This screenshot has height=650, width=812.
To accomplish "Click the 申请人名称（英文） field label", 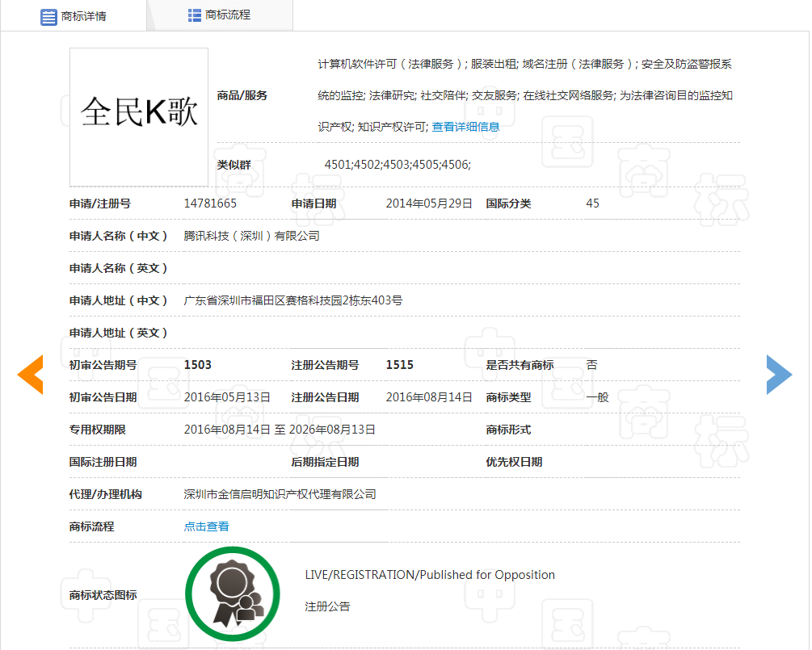I will (x=119, y=268).
